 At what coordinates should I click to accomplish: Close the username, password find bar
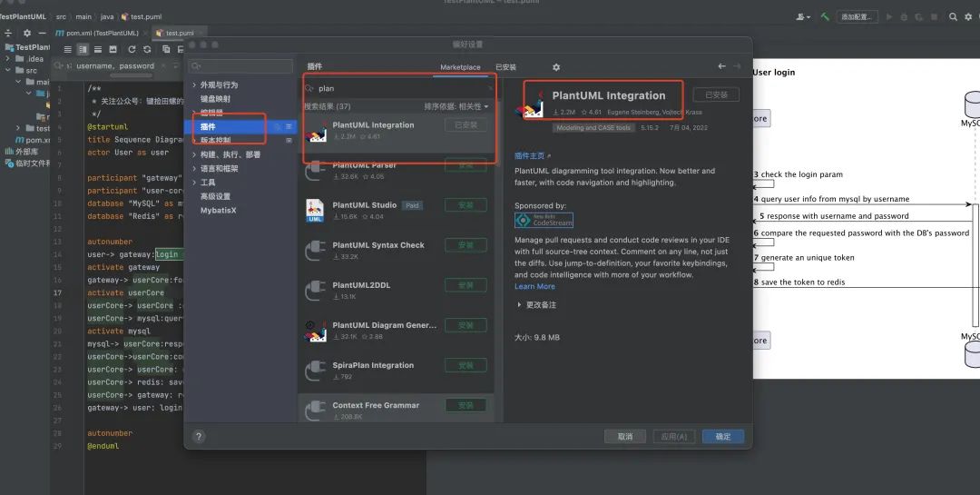[163, 65]
